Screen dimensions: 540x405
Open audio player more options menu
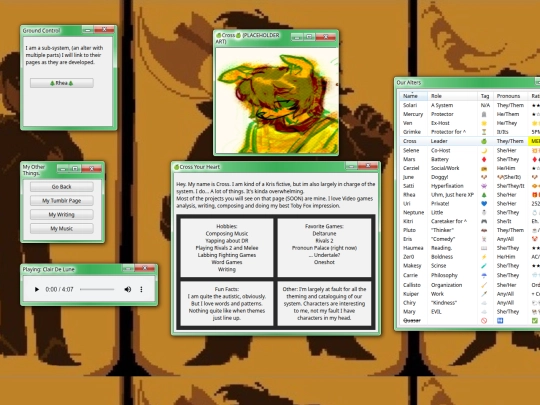[141, 289]
